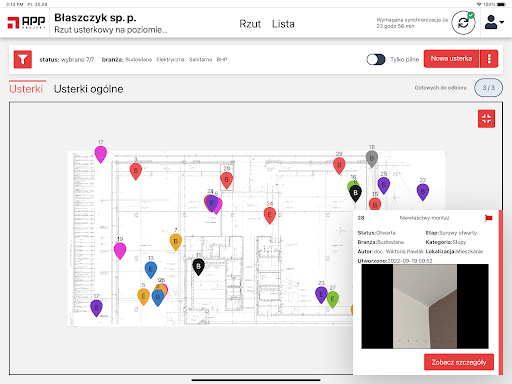Open the three-dot menu beside Nowa usterka
This screenshot has height=384, width=512.
point(489,59)
